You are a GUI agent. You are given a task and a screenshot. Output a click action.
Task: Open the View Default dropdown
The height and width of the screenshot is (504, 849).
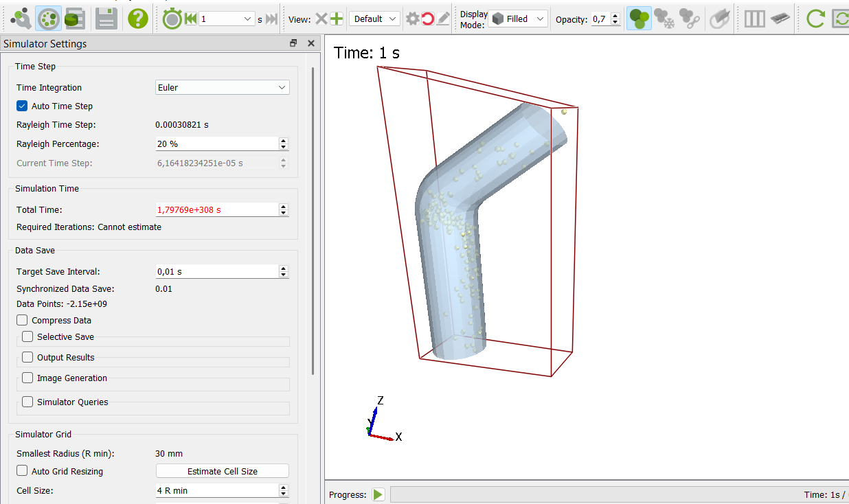coord(374,19)
